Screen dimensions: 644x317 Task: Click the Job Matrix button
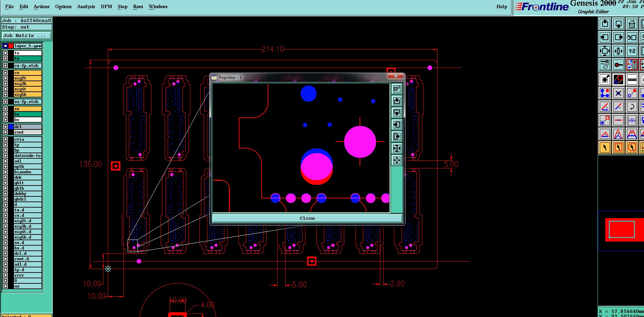point(27,35)
